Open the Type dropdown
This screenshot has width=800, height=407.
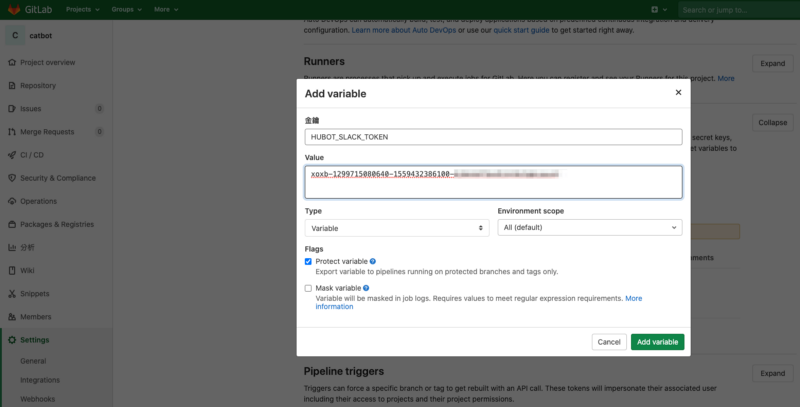point(397,228)
